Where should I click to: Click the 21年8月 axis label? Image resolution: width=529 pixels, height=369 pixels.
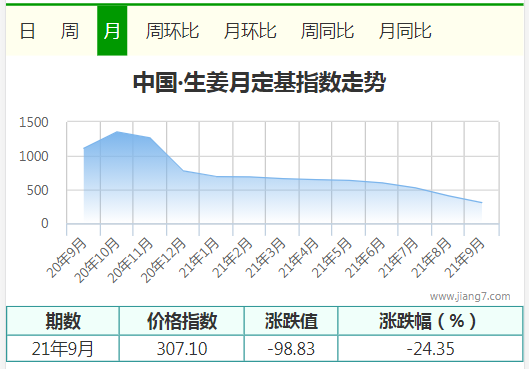click(x=431, y=258)
